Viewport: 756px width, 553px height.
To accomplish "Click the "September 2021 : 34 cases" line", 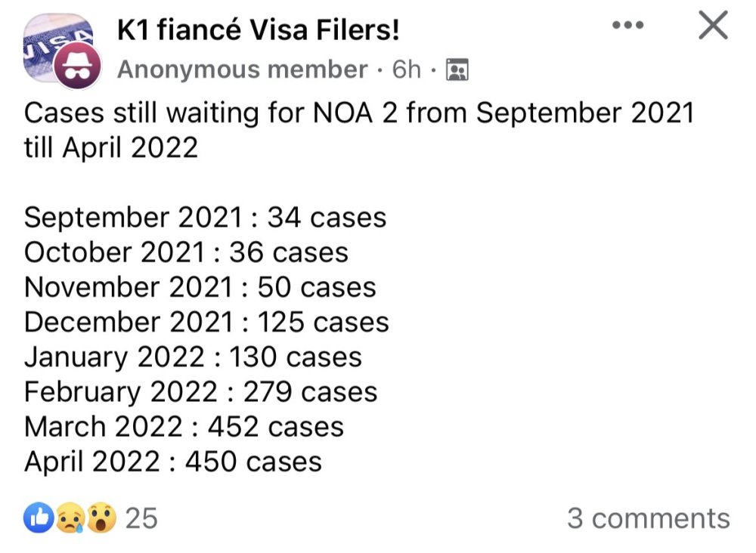I will coord(205,218).
